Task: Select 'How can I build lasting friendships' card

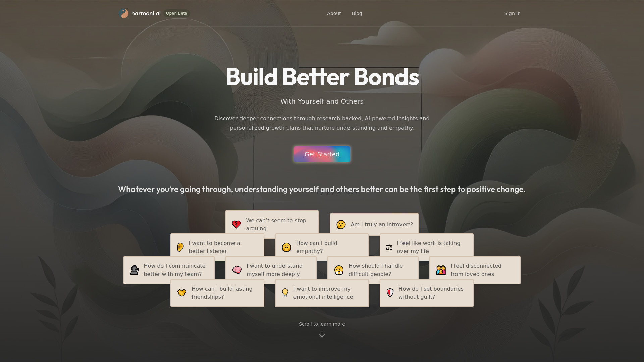Action: [x=217, y=293]
